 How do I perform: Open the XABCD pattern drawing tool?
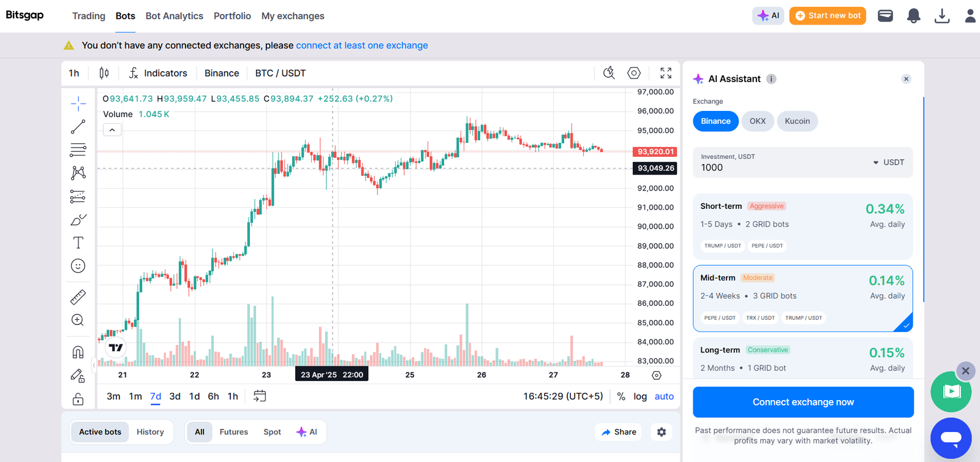pyautogui.click(x=78, y=173)
